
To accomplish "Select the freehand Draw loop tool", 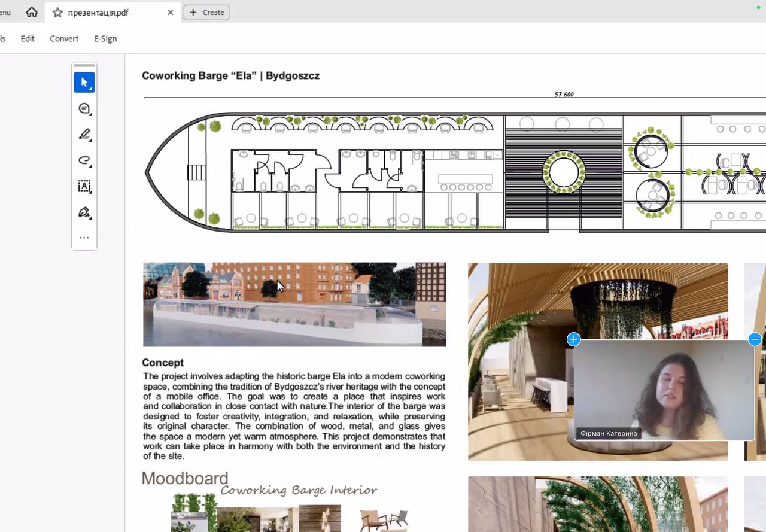I will 84,160.
